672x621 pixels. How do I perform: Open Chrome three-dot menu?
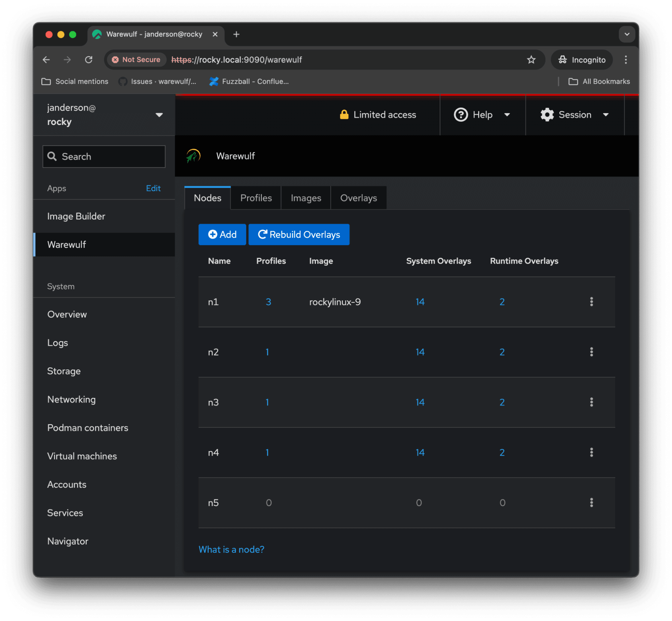pos(626,60)
